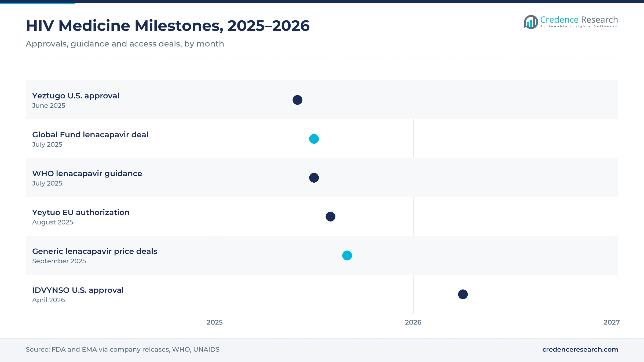Select the Yeztugo U.S. approval label
This screenshot has width=644, height=362.
coord(76,96)
